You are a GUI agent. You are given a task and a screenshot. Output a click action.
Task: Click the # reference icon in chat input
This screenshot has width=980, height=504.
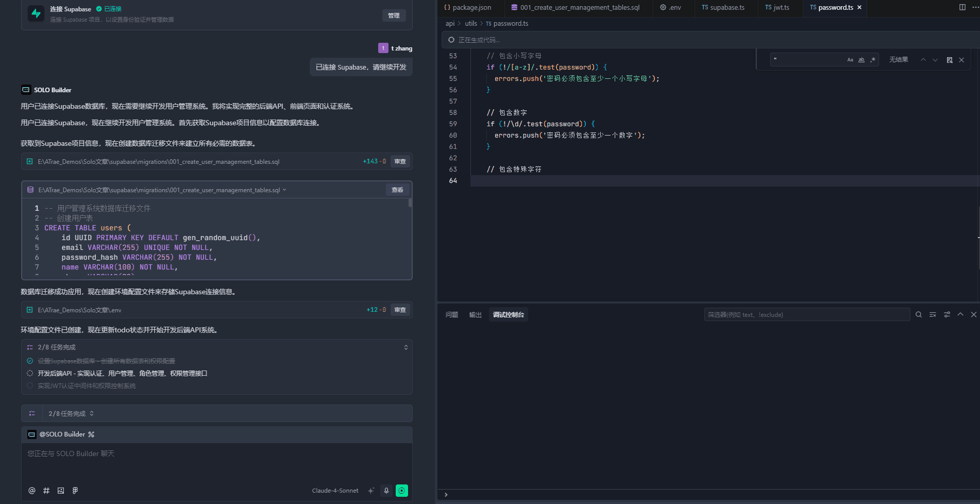click(x=46, y=491)
